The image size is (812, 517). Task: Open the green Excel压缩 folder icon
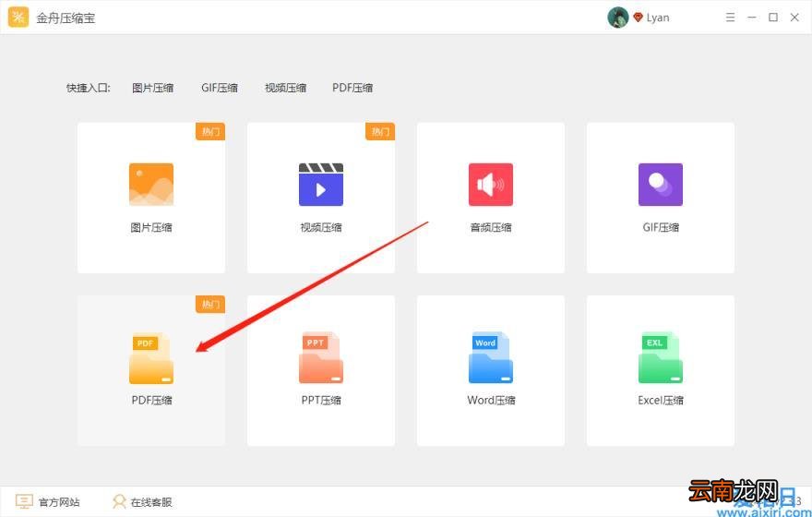[661, 358]
